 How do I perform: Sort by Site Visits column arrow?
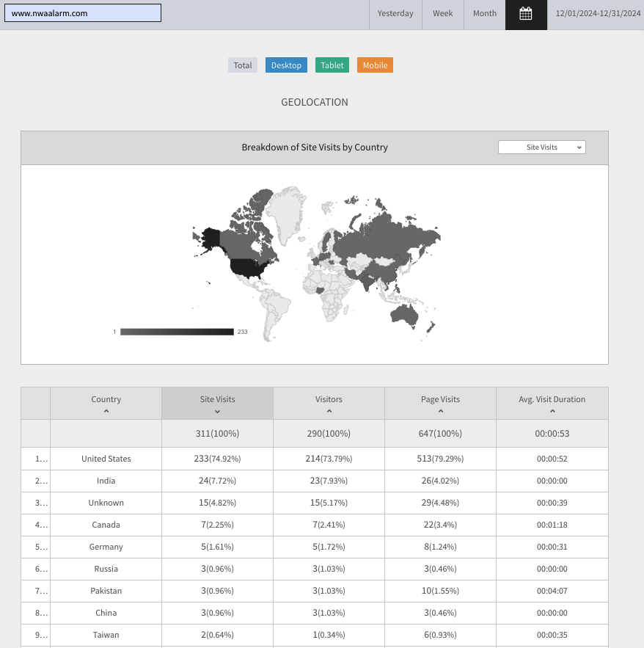(217, 412)
